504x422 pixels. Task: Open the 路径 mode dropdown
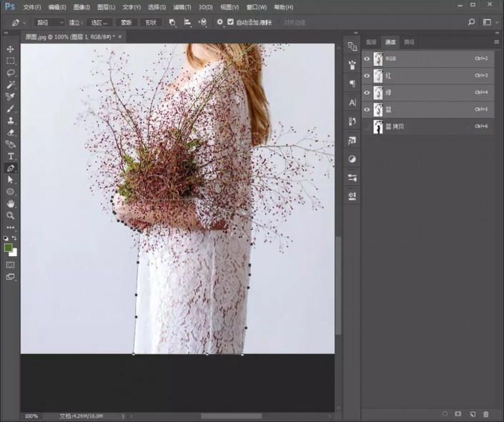coord(50,22)
